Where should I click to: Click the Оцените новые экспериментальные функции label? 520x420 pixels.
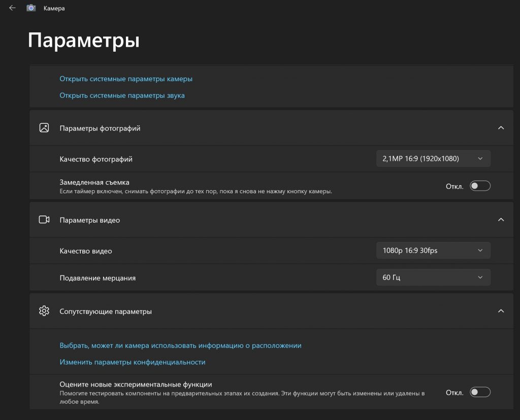tap(136, 384)
